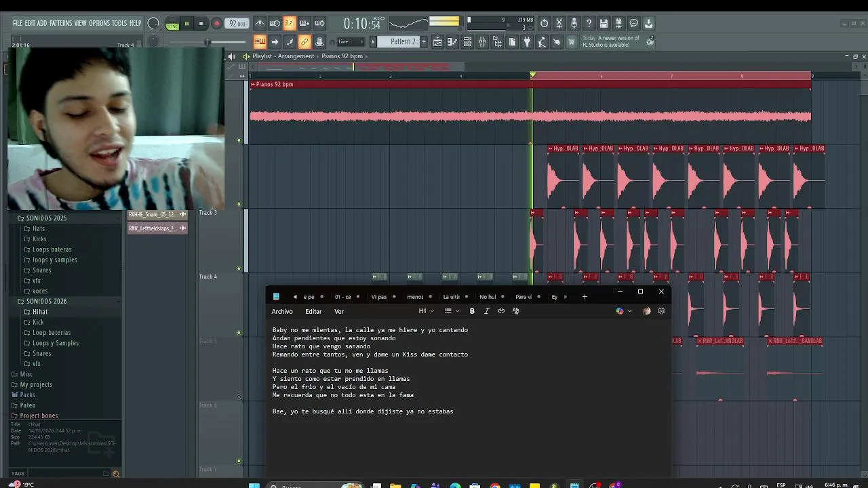Open the TOOLS menu

[x=119, y=23]
